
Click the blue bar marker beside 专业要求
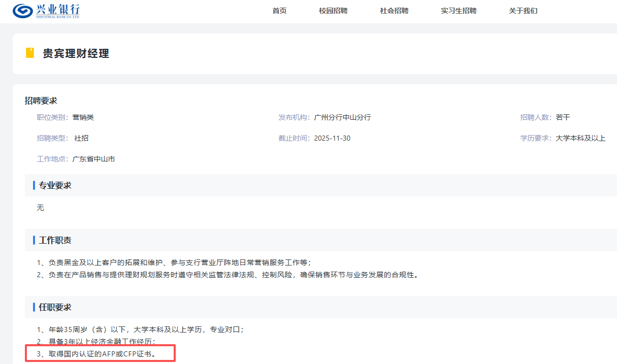(x=34, y=185)
